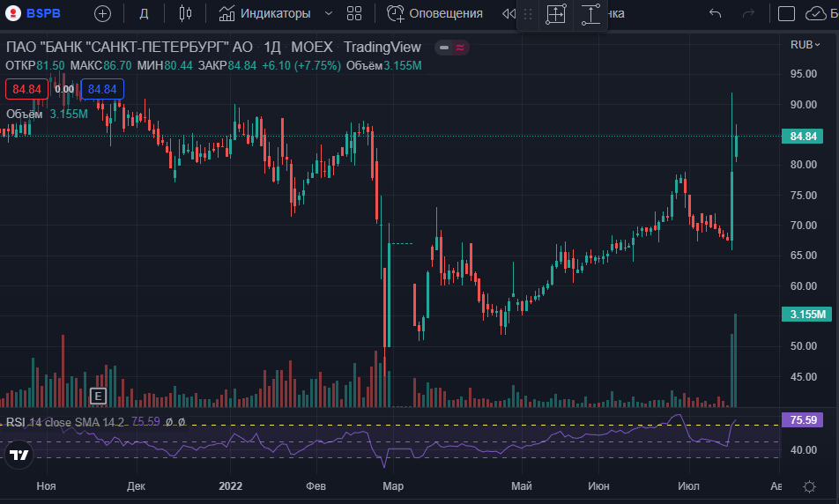Click the pill toggle beside the TradingView title
This screenshot has width=839, height=504.
click(x=452, y=48)
